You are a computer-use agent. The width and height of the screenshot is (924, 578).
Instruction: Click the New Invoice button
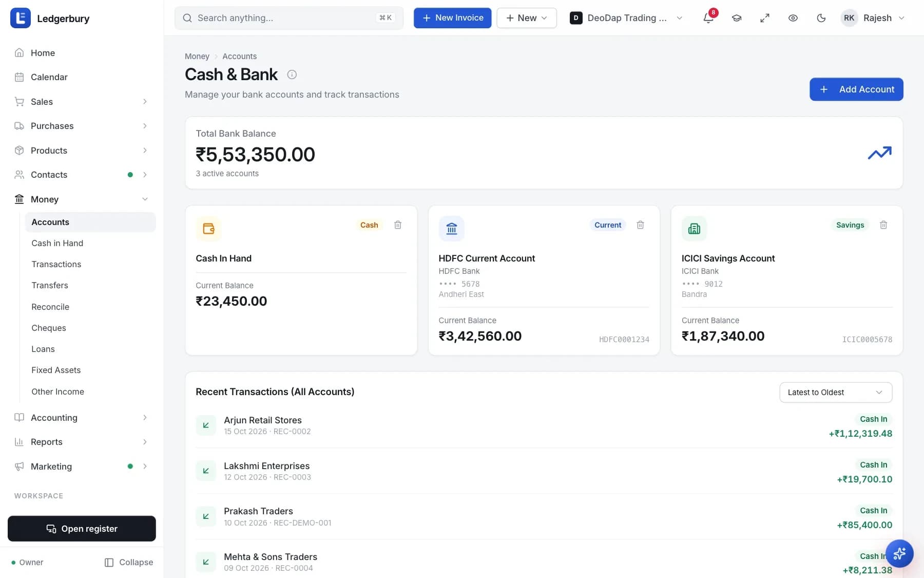click(452, 18)
